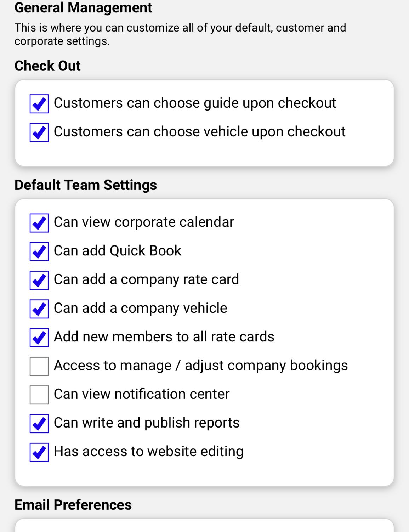Untick the Has access to website editing checkbox
409x532 pixels.
click(x=39, y=452)
